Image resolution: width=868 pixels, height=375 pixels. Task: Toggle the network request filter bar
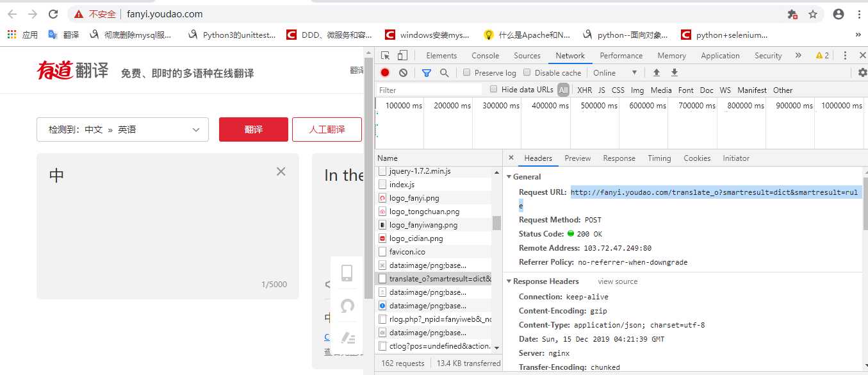[426, 72]
